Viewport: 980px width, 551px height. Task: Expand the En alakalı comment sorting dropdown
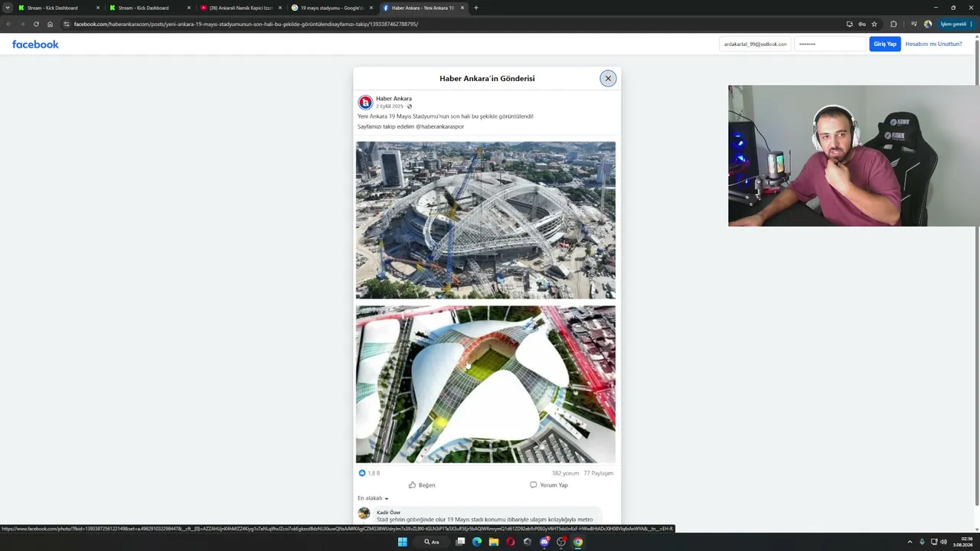pos(373,498)
